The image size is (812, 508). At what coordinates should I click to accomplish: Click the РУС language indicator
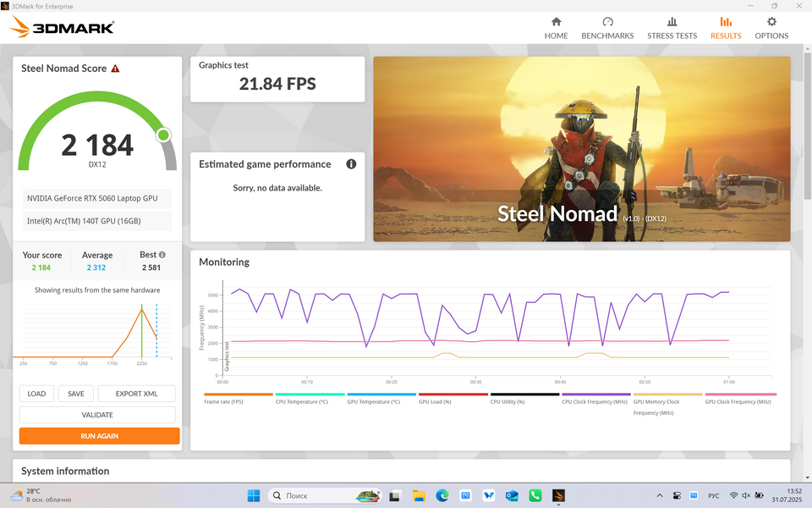point(714,495)
